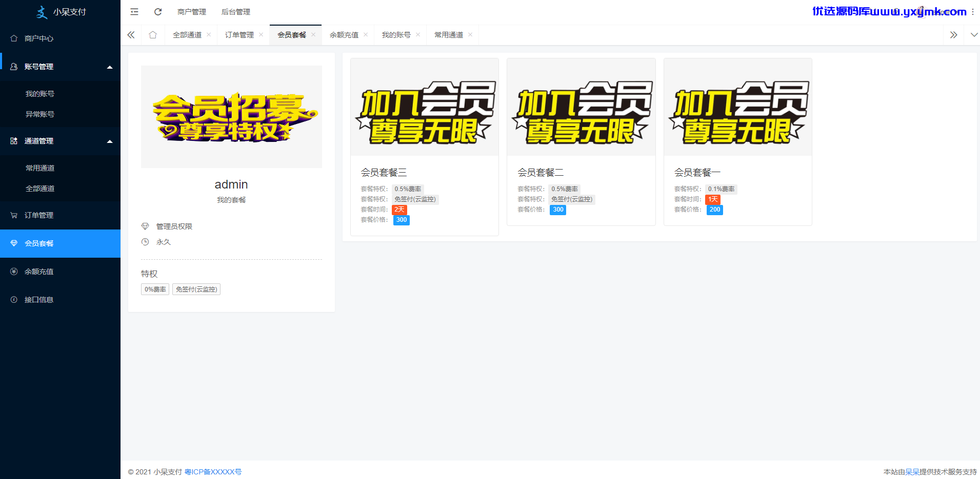Open 商户管理 in the top menu
Viewport: 980px width, 479px height.
click(192, 12)
